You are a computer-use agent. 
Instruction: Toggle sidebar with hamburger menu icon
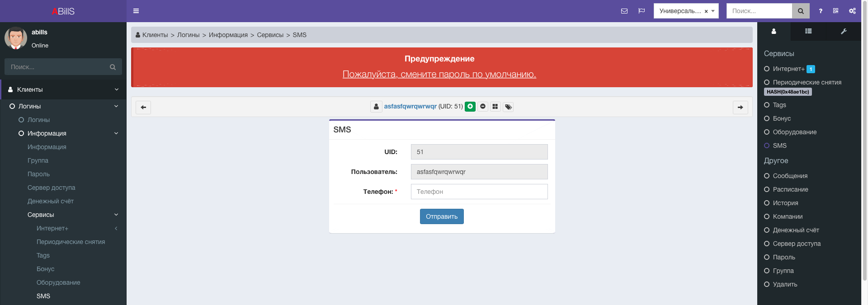(x=136, y=11)
